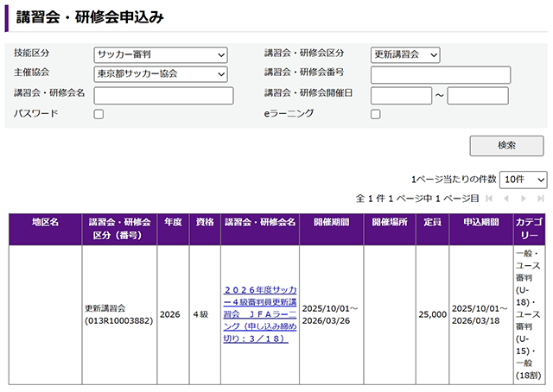Click the next page arrow
Screen dimensions: 553x392
click(x=523, y=199)
